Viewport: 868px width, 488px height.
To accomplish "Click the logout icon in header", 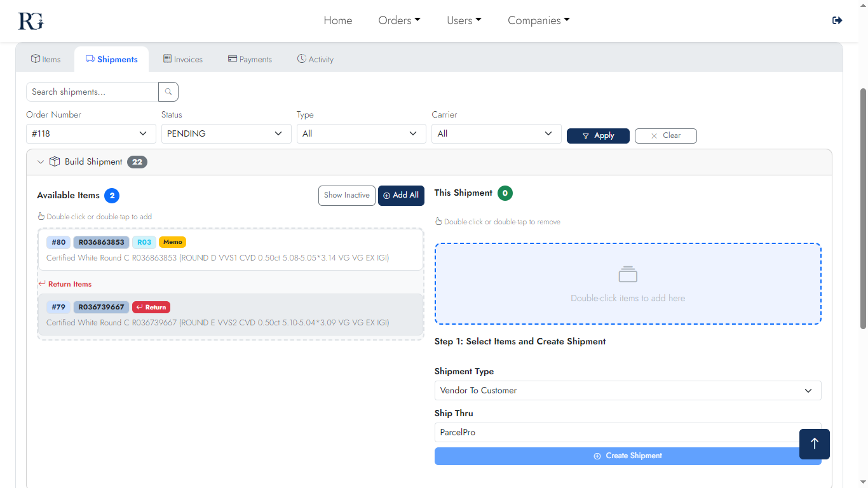I will click(837, 20).
